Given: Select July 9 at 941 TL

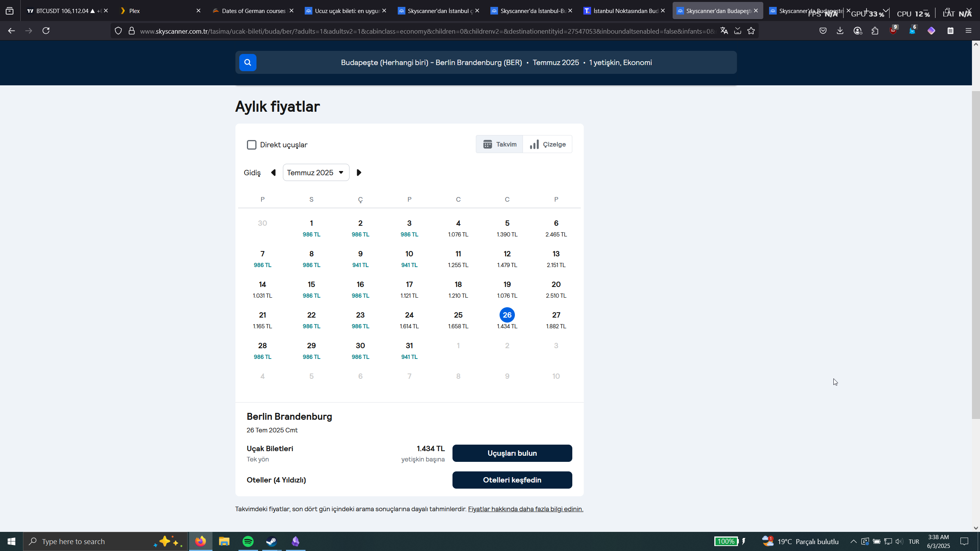Looking at the screenshot, I should pos(360,259).
